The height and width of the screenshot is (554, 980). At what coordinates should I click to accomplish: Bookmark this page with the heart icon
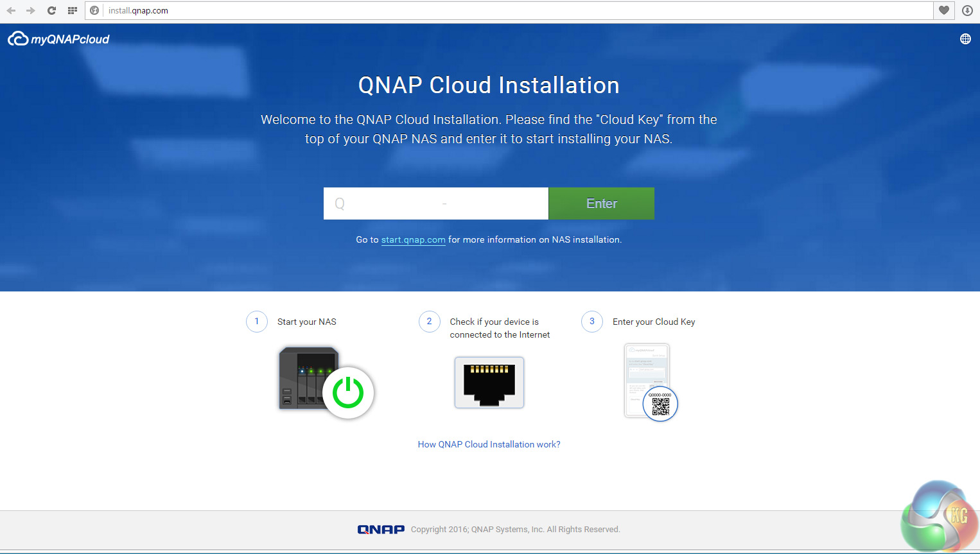click(x=944, y=10)
